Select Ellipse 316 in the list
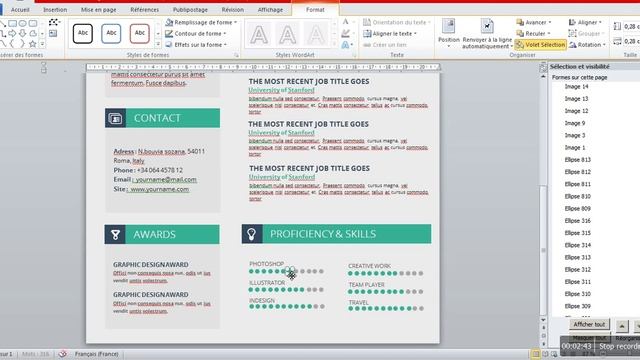640x360 pixels. (x=578, y=221)
